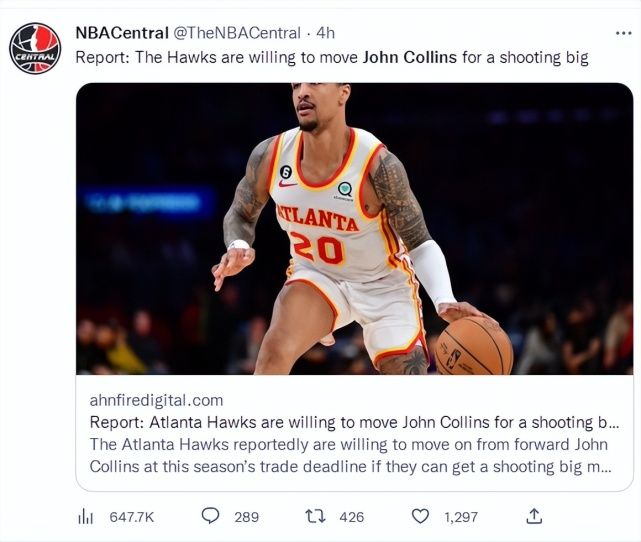Screen dimensions: 641x542
Task: Like the tweet with the heart icon
Action: point(420,516)
